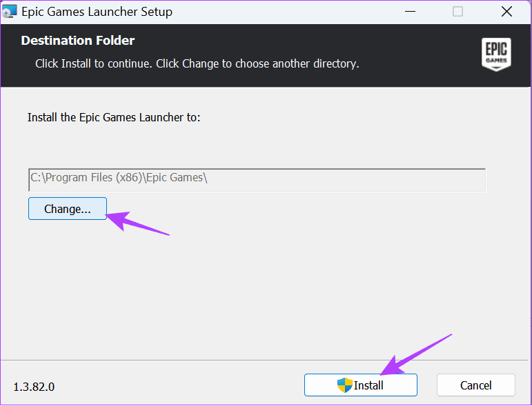The image size is (532, 406).
Task: Click the blank gray area below Change
Action: point(262,290)
